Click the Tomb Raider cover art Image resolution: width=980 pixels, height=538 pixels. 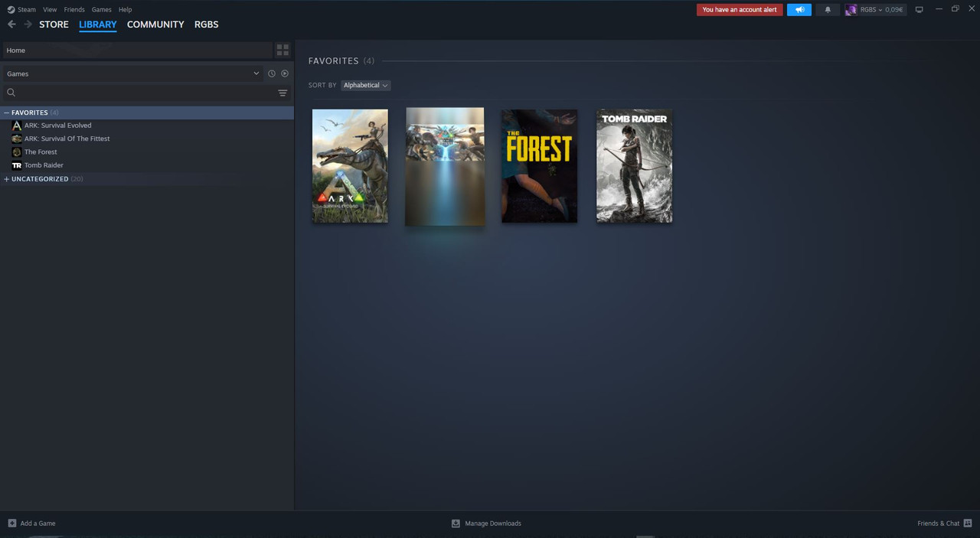coord(635,166)
